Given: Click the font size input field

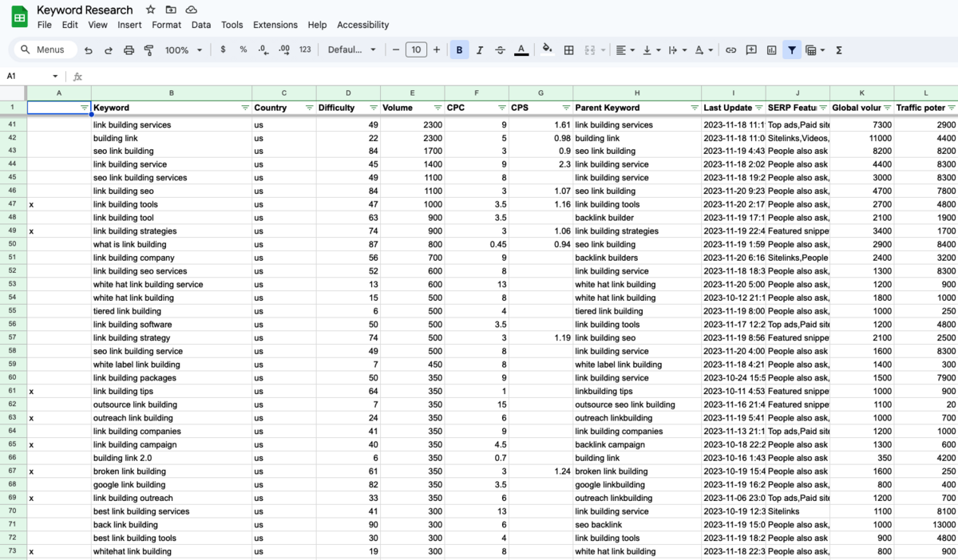Looking at the screenshot, I should pyautogui.click(x=416, y=50).
